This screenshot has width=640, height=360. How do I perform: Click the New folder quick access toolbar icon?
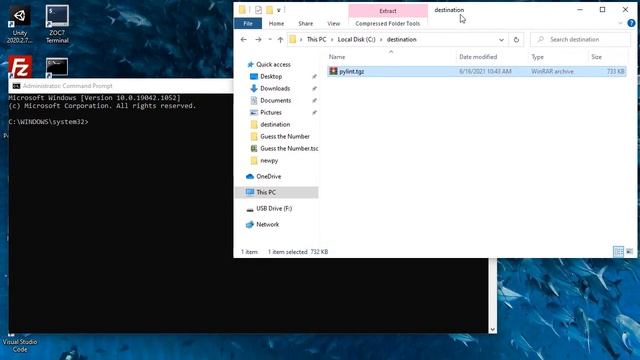click(x=269, y=10)
